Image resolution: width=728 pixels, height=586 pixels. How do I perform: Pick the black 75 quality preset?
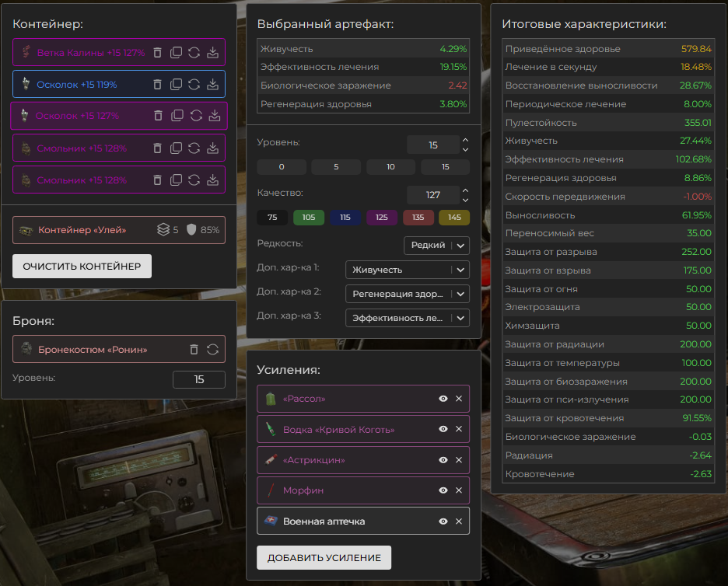click(x=272, y=217)
